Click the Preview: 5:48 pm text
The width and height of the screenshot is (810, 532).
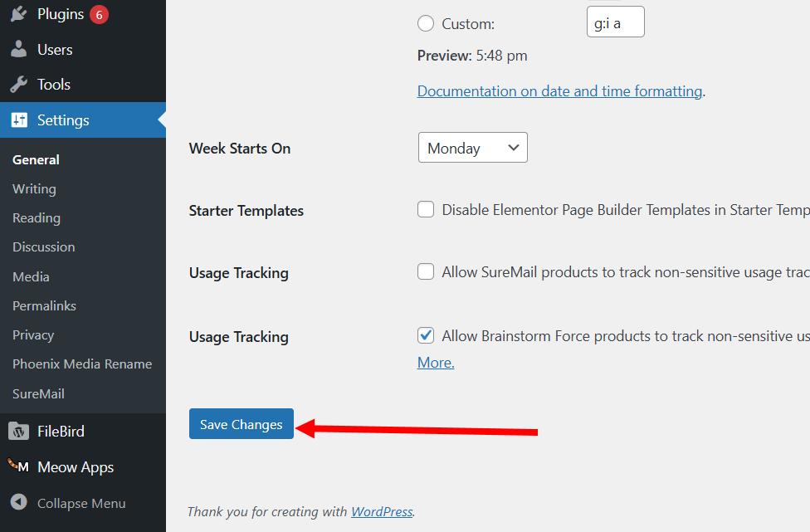coord(472,56)
